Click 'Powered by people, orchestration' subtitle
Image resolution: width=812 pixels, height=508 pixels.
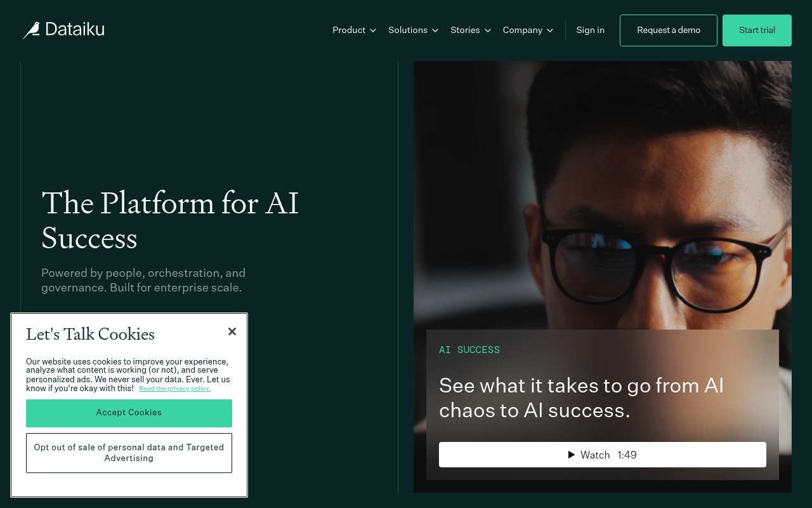(x=143, y=280)
